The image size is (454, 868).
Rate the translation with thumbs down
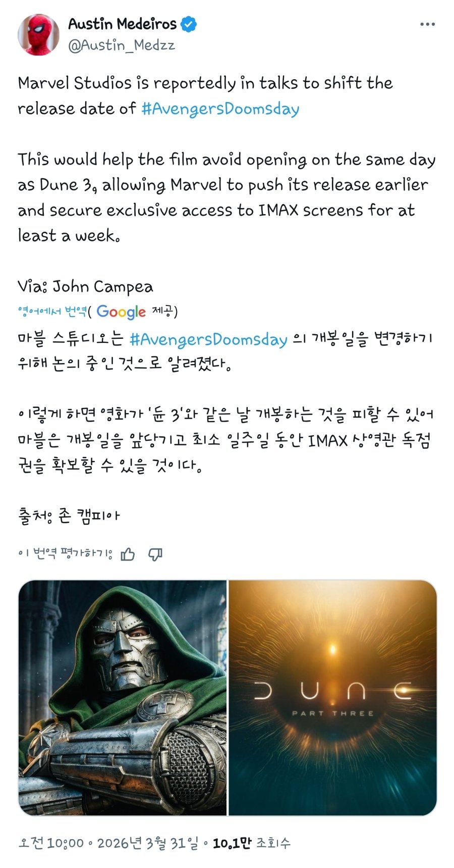(x=155, y=554)
